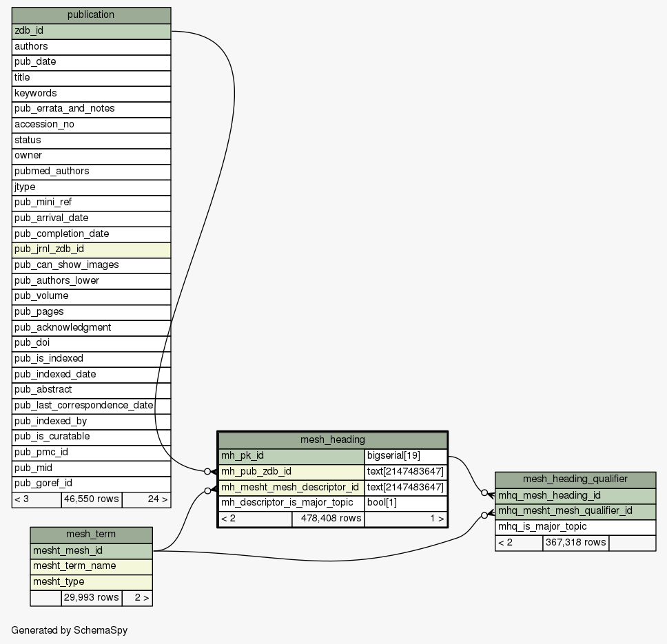The image size is (667, 644).
Task: Select the pub_jrnl_zdb_id foreign key row
Action: coord(91,249)
